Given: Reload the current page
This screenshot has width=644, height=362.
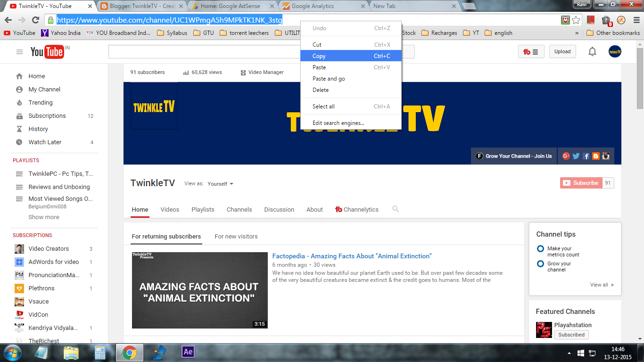Looking at the screenshot, I should tap(35, 20).
